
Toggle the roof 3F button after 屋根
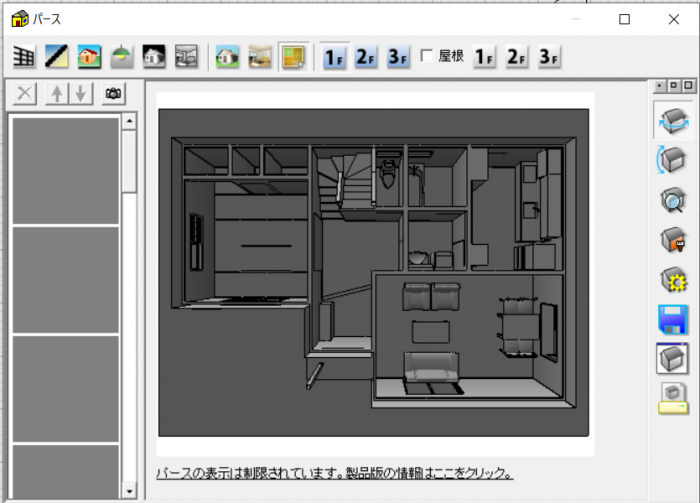(549, 57)
